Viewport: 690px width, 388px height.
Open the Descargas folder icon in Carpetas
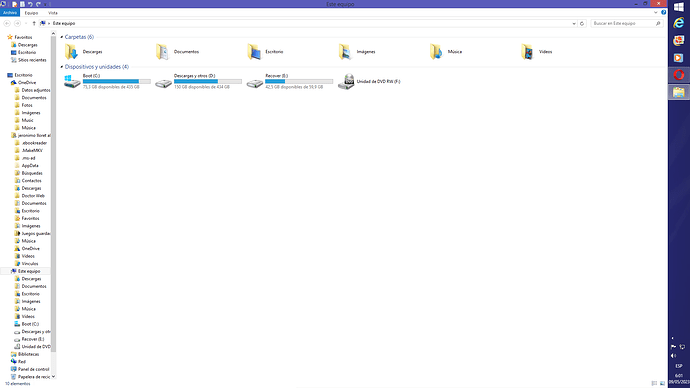[x=72, y=51]
